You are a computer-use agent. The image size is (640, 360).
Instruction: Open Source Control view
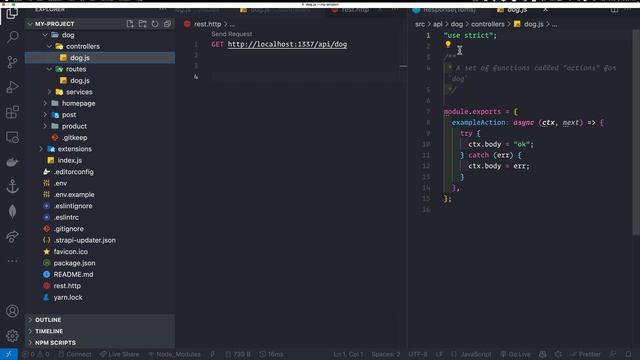click(x=12, y=62)
